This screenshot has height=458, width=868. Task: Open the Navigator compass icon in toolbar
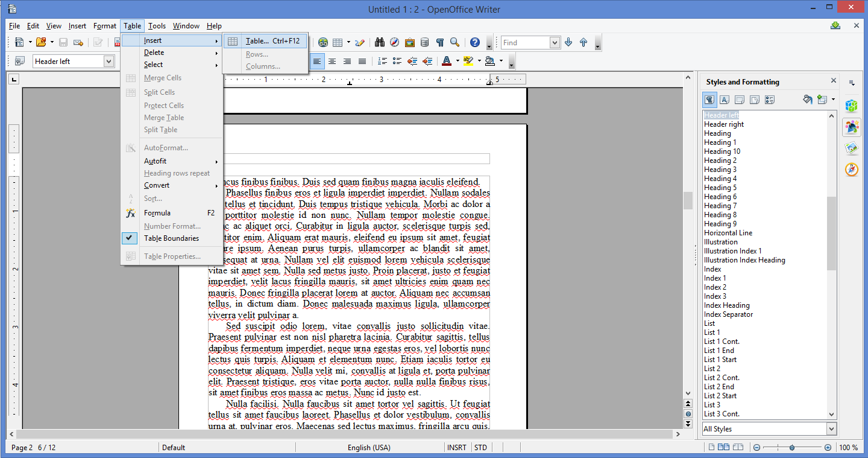395,42
